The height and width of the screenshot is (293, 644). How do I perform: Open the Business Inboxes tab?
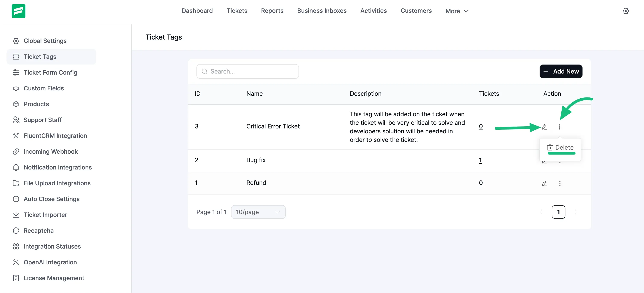pyautogui.click(x=322, y=11)
